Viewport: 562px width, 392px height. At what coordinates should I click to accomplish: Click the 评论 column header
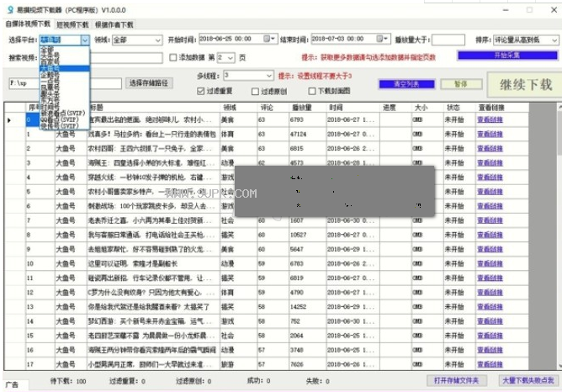[x=273, y=107]
